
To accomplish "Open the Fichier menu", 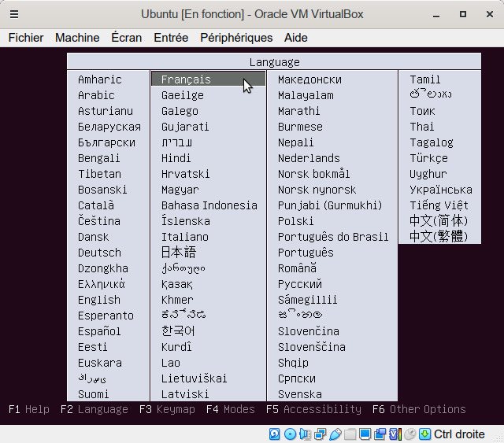I will (x=26, y=38).
